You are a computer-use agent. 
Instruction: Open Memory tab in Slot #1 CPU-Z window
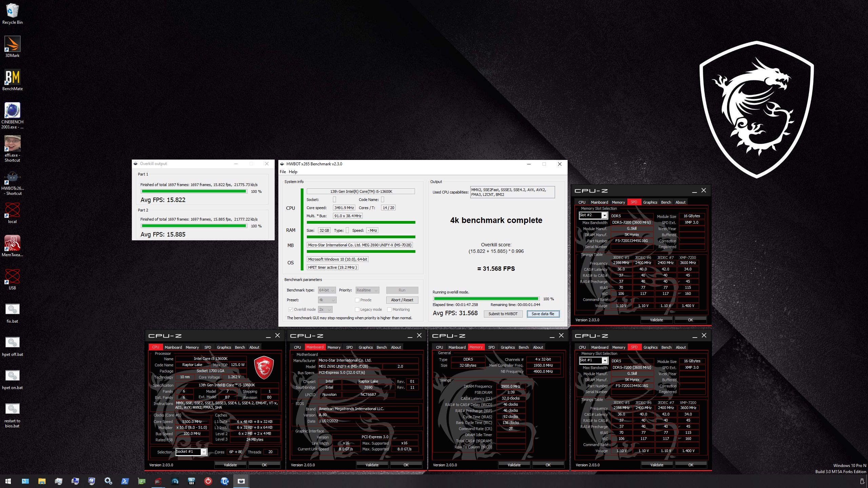coord(618,347)
